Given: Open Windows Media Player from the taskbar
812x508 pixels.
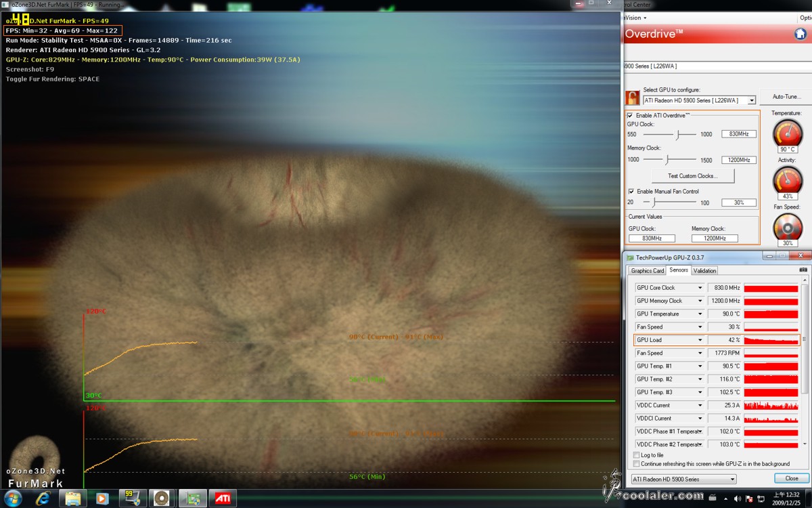Looking at the screenshot, I should pos(102,499).
